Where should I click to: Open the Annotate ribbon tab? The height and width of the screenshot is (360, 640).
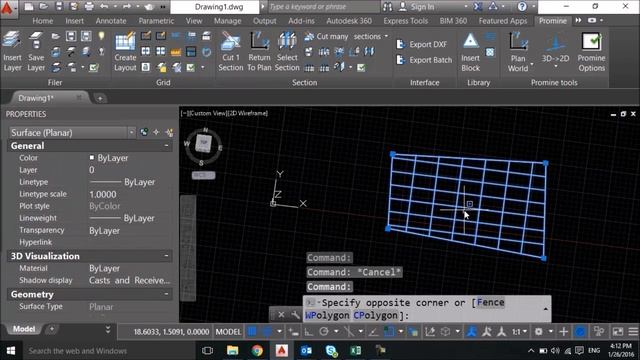tap(111, 21)
